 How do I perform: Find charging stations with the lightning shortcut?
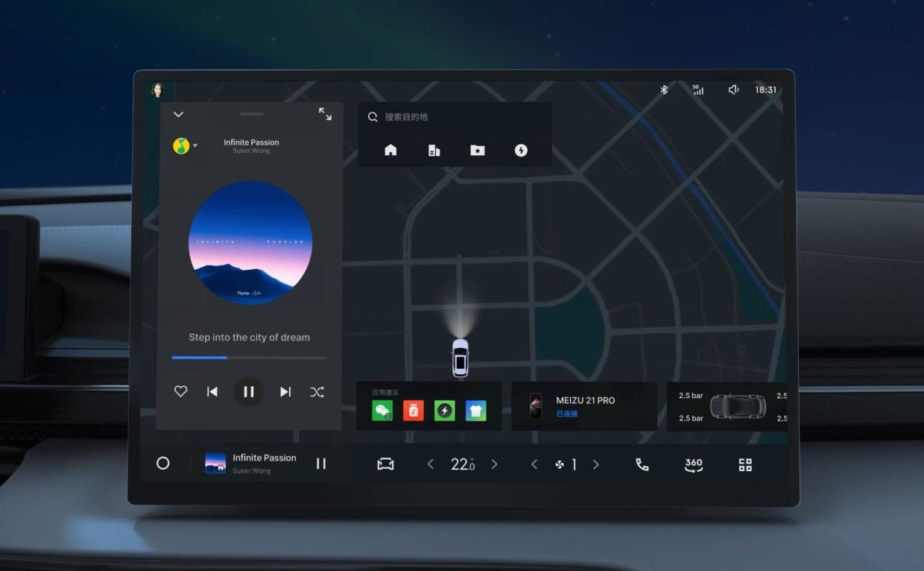(x=522, y=151)
